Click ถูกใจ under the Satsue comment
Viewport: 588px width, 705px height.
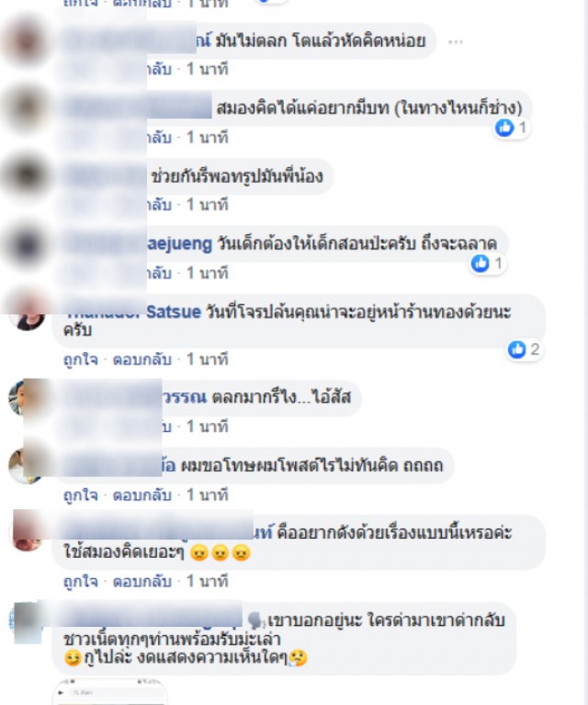(x=81, y=359)
